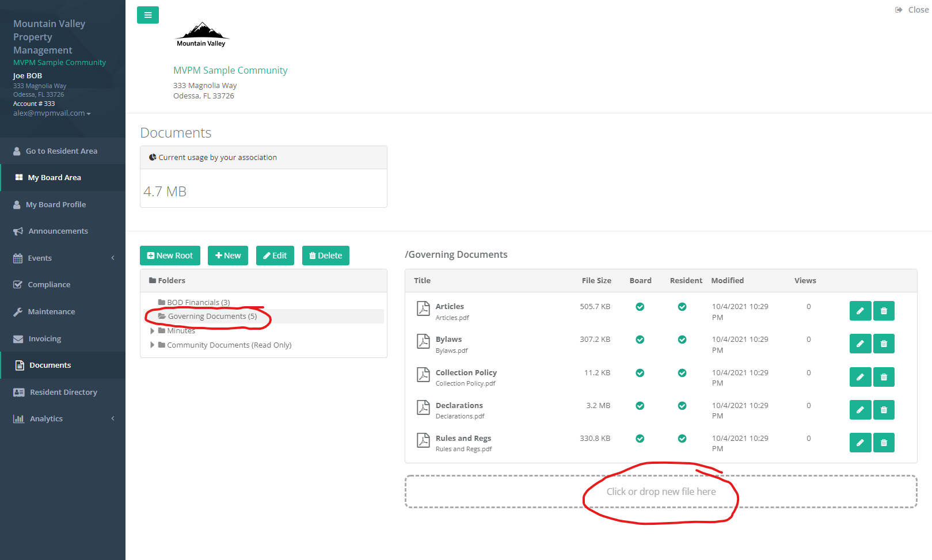Open My Board Area
932x560 pixels.
tap(63, 177)
